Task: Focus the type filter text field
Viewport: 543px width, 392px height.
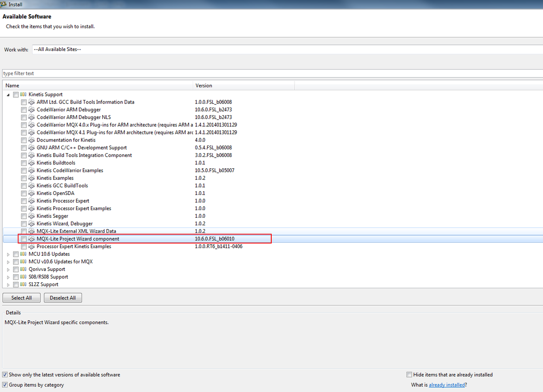Action: tap(272, 73)
